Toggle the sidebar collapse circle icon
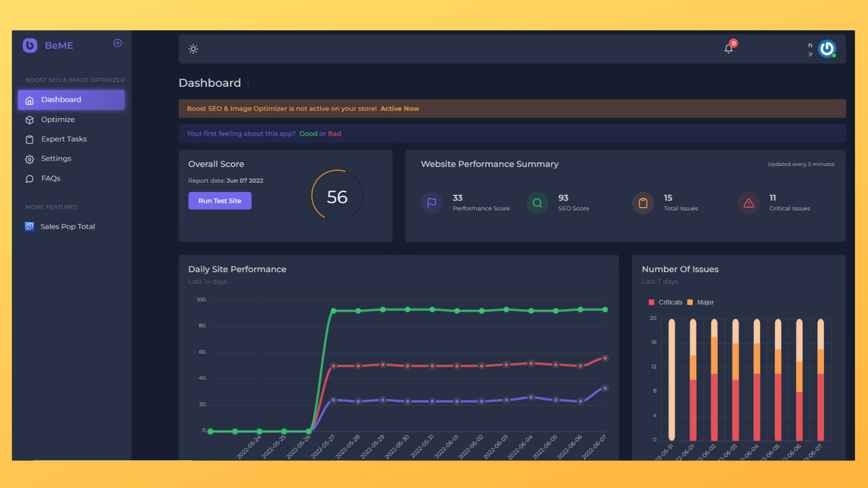 [x=117, y=43]
